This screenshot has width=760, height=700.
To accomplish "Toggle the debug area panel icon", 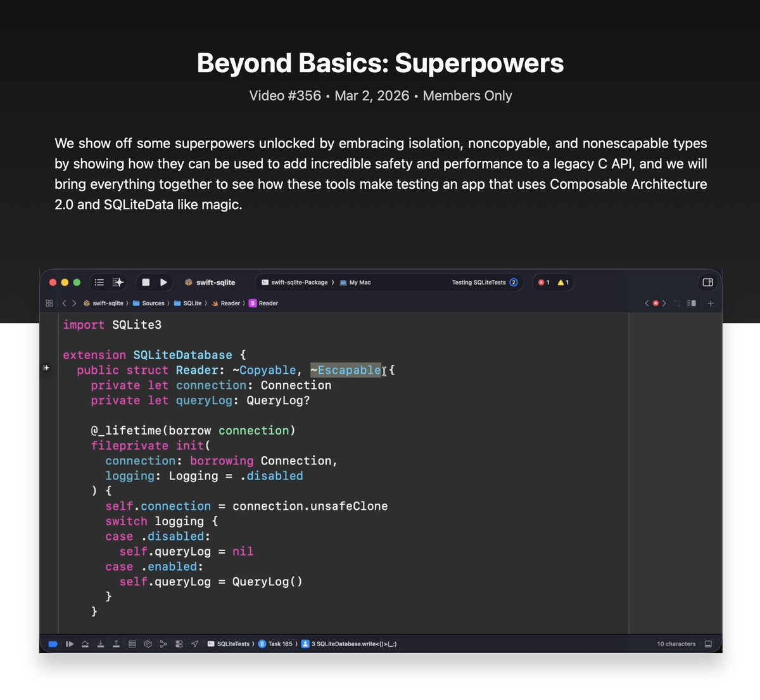I will 708,644.
